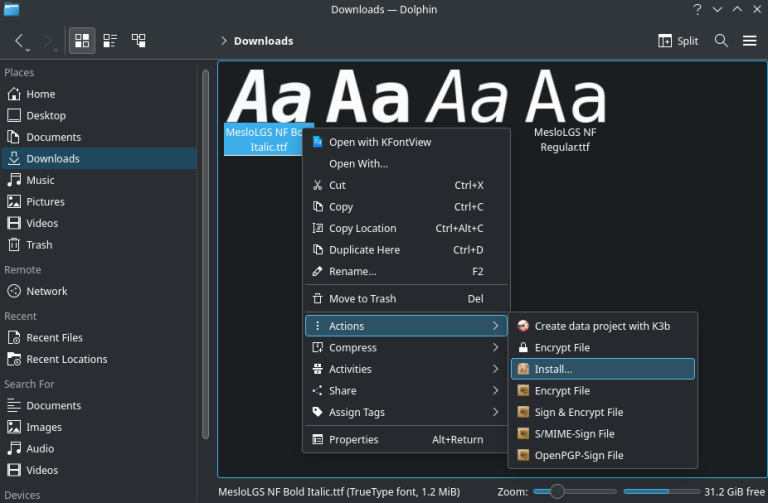Click the Split view button
Screen dimensions: 768x503
[x=678, y=41]
